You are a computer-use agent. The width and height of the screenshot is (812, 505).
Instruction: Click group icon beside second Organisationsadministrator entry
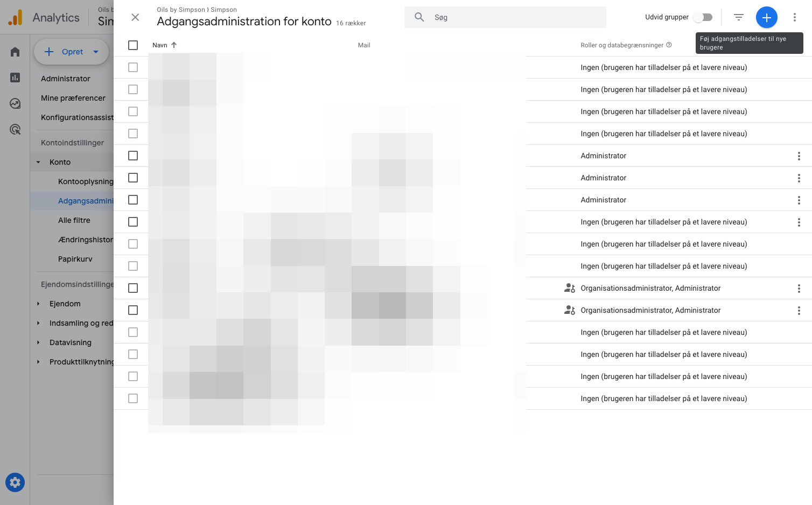(x=569, y=310)
